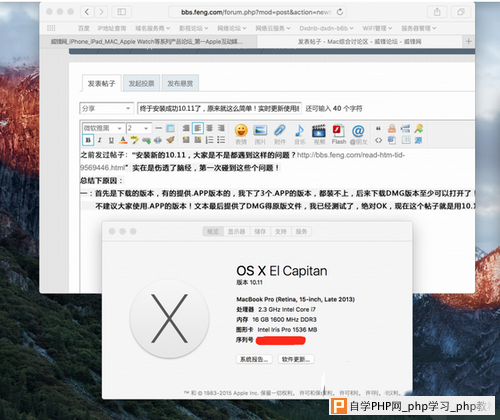Viewport: 500px width, 420px height.
Task: Clear formatting with the brush icon
Action: [170, 140]
